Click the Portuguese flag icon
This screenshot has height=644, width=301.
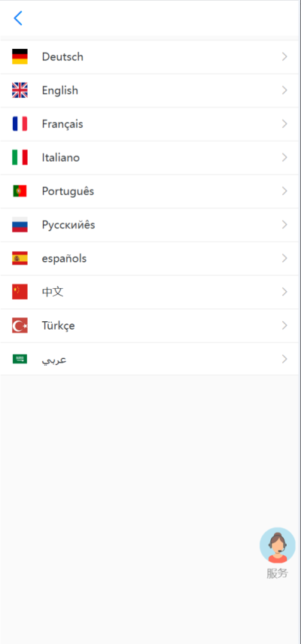coord(20,191)
